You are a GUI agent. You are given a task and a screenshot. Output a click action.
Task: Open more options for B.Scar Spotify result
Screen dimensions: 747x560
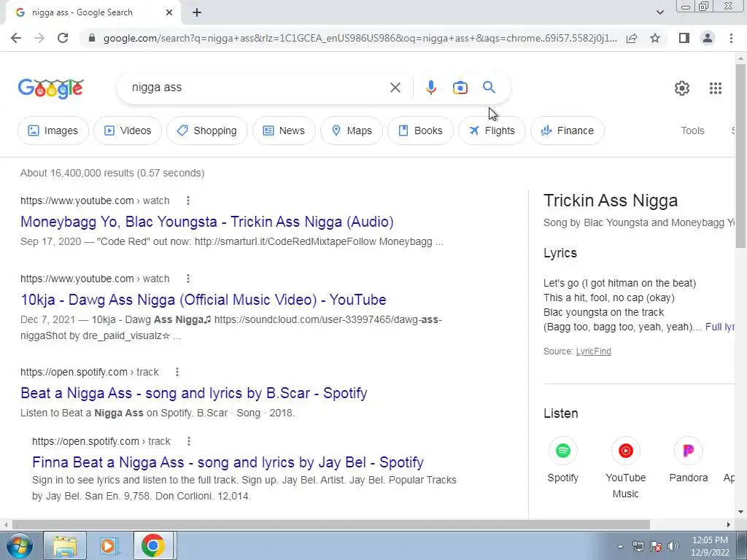pos(177,372)
